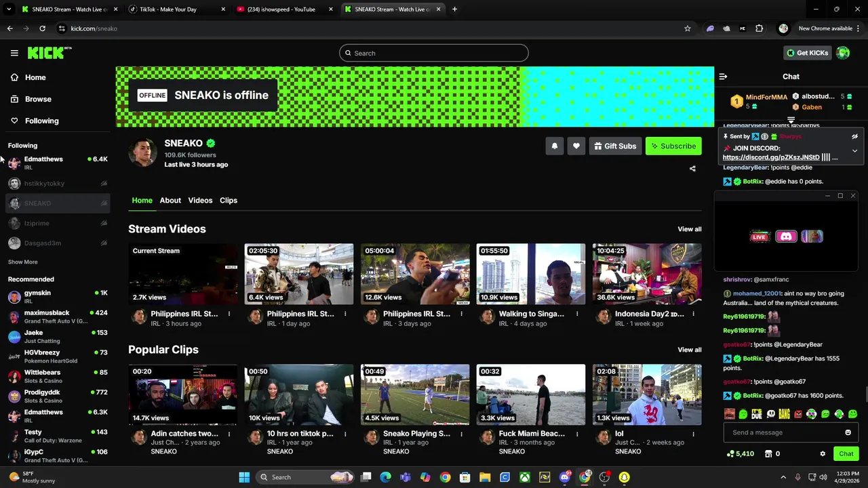The image size is (868, 488).
Task: Open the emoji picker in message box
Action: (848, 432)
